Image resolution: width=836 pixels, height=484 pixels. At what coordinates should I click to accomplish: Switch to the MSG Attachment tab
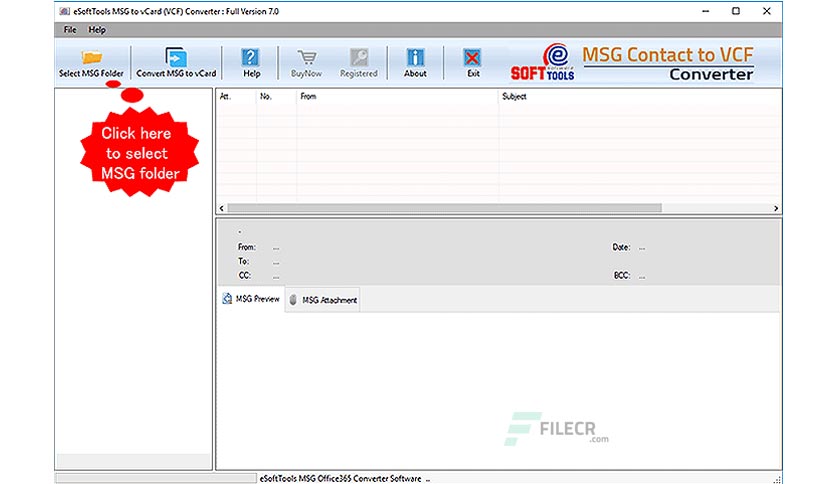click(323, 300)
